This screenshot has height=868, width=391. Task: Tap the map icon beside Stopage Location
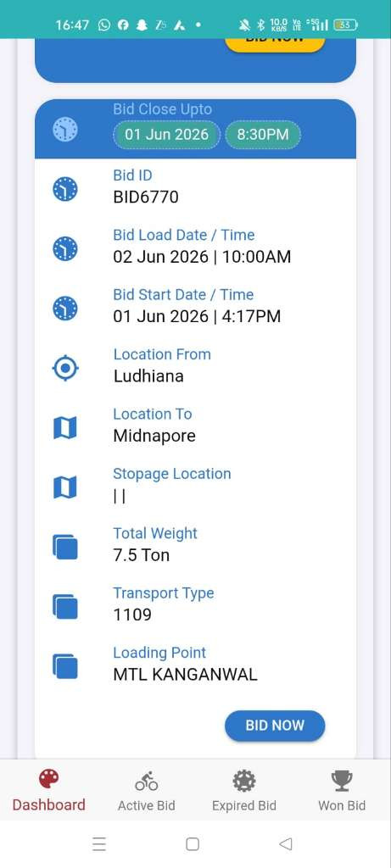[65, 487]
